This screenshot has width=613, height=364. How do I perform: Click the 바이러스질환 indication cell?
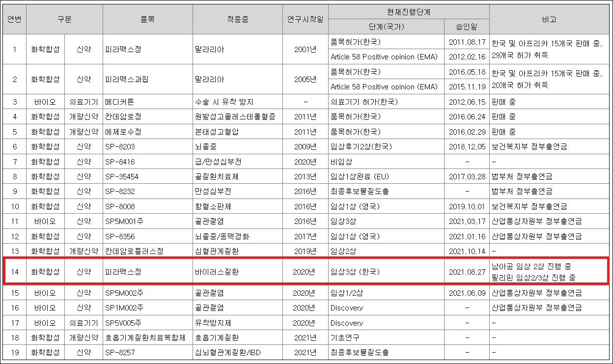coord(237,271)
